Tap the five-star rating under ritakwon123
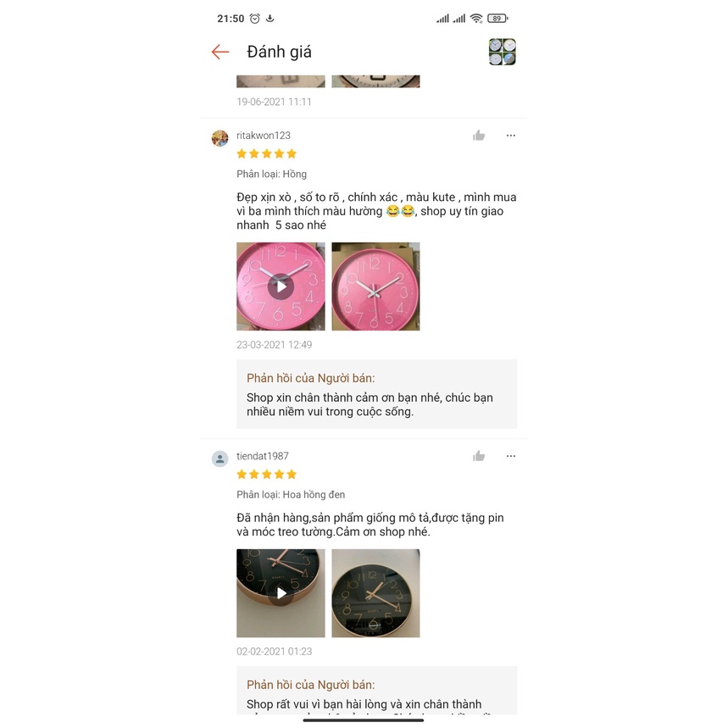 point(266,153)
